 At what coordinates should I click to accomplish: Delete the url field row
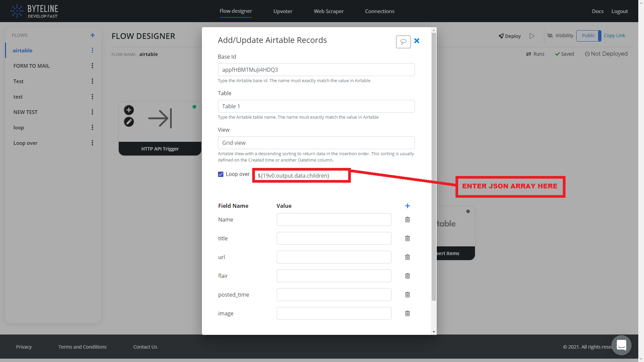[x=408, y=257]
